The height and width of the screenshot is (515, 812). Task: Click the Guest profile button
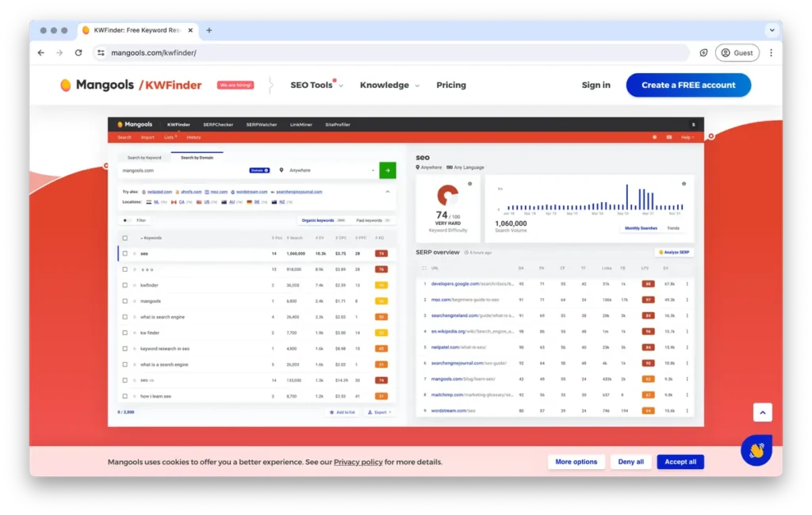click(x=737, y=53)
